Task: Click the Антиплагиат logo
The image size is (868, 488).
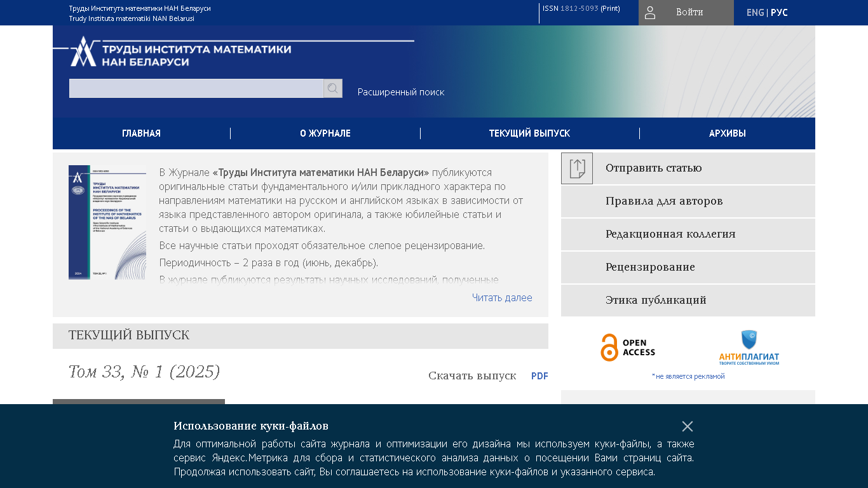Action: coord(749,348)
